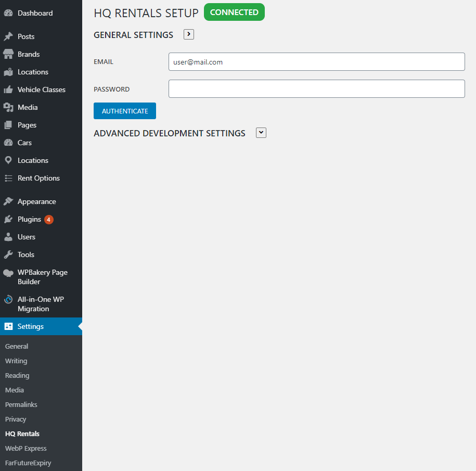476x471 pixels.
Task: Click the Brands store icon
Action: (x=8, y=54)
